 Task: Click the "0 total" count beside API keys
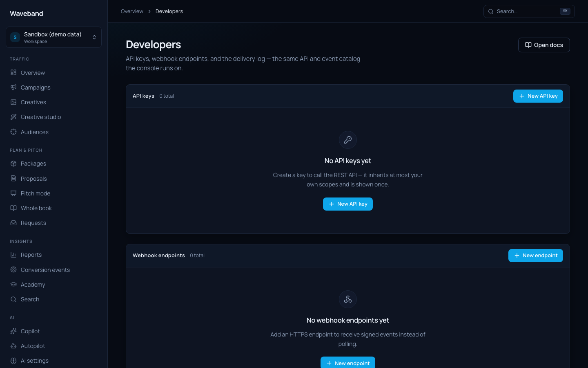tap(167, 96)
